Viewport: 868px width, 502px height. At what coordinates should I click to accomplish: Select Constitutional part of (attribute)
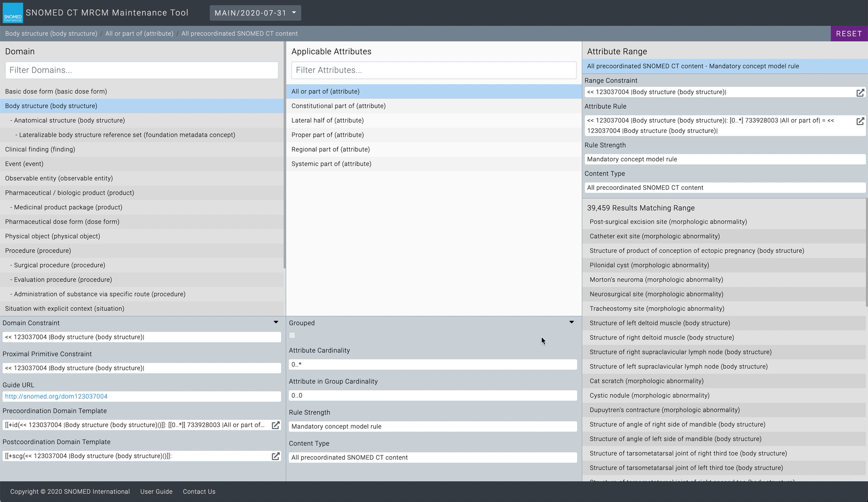pos(434,106)
